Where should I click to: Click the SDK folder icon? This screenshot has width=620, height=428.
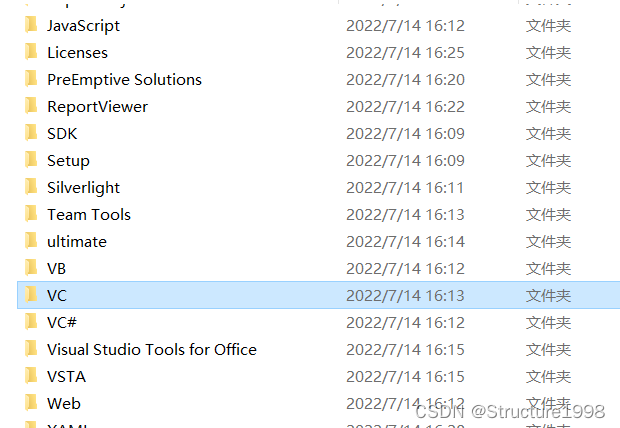click(31, 133)
